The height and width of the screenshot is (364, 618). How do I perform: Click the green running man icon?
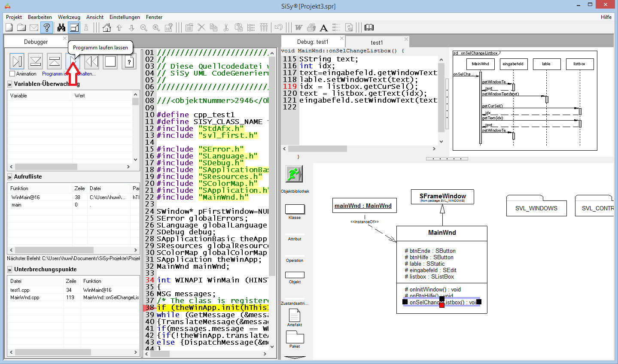click(x=294, y=174)
